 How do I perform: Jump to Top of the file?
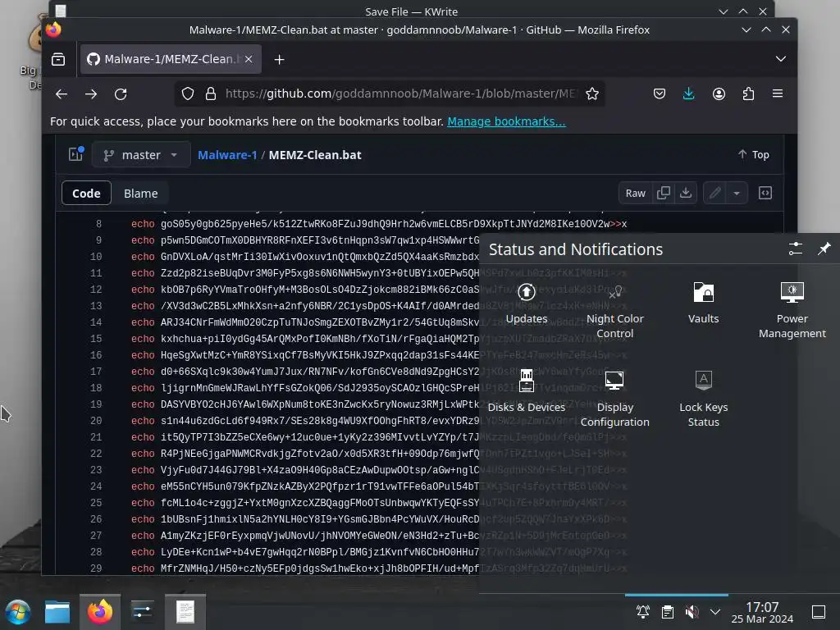[x=753, y=155]
